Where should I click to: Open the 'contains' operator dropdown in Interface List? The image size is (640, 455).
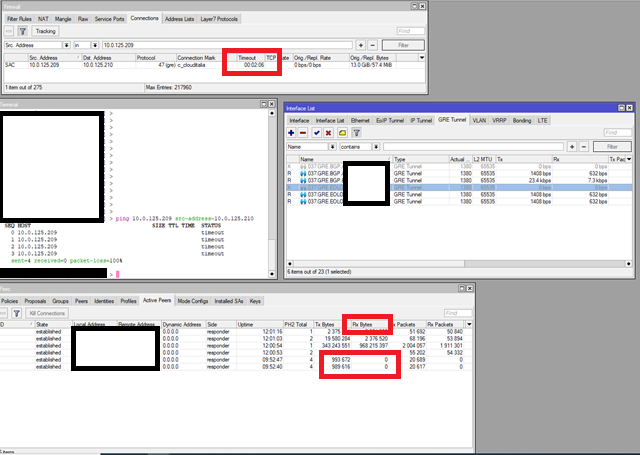coord(376,147)
